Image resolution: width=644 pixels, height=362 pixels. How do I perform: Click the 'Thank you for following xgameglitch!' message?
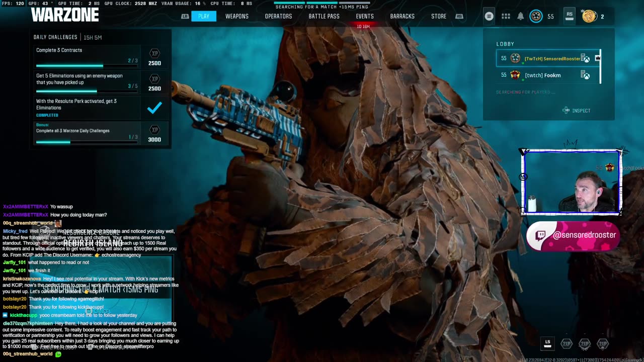click(66, 299)
